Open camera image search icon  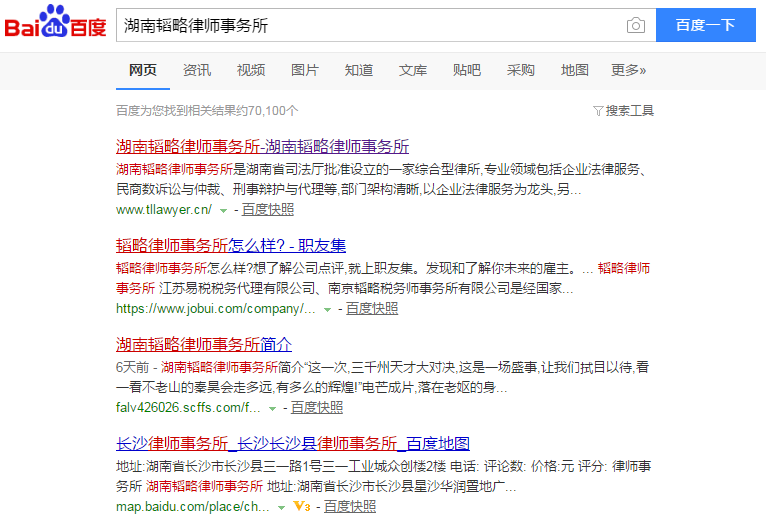point(636,25)
